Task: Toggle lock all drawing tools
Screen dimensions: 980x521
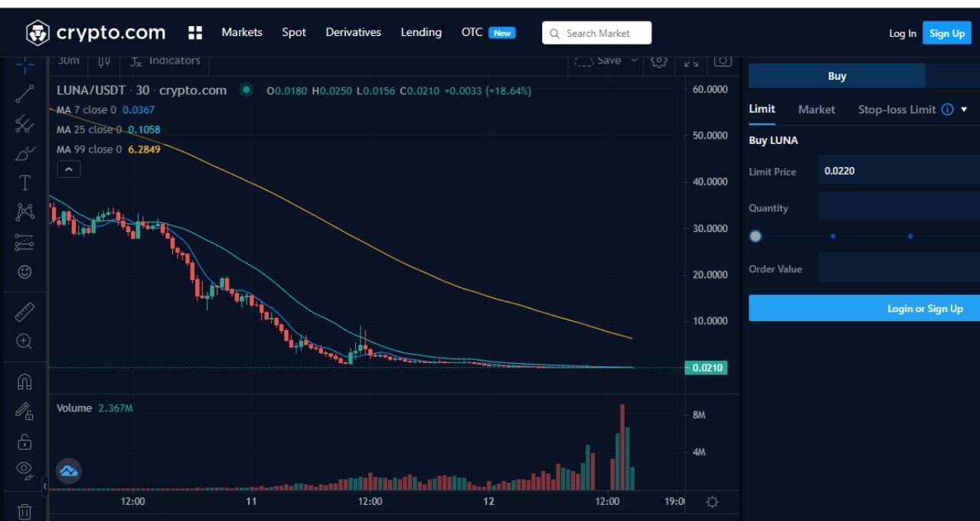Action: pos(24,441)
